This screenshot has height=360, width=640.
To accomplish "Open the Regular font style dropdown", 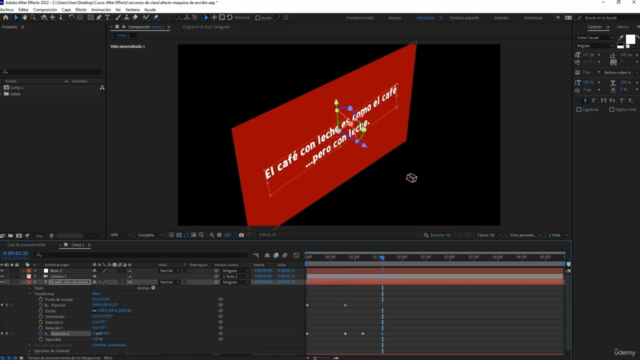I will (x=595, y=46).
